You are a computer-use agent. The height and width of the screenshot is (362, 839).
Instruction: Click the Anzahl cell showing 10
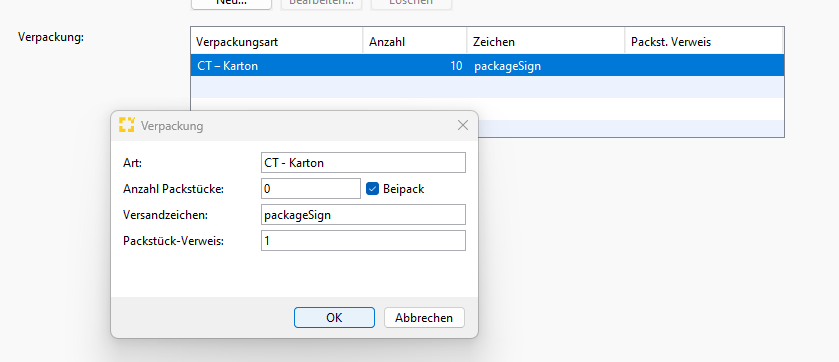415,65
